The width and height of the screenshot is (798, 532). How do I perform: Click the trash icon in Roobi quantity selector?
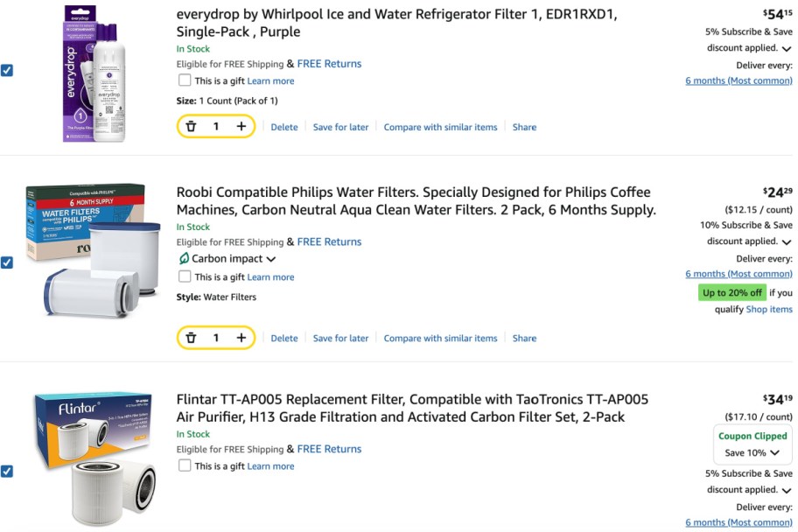(191, 337)
